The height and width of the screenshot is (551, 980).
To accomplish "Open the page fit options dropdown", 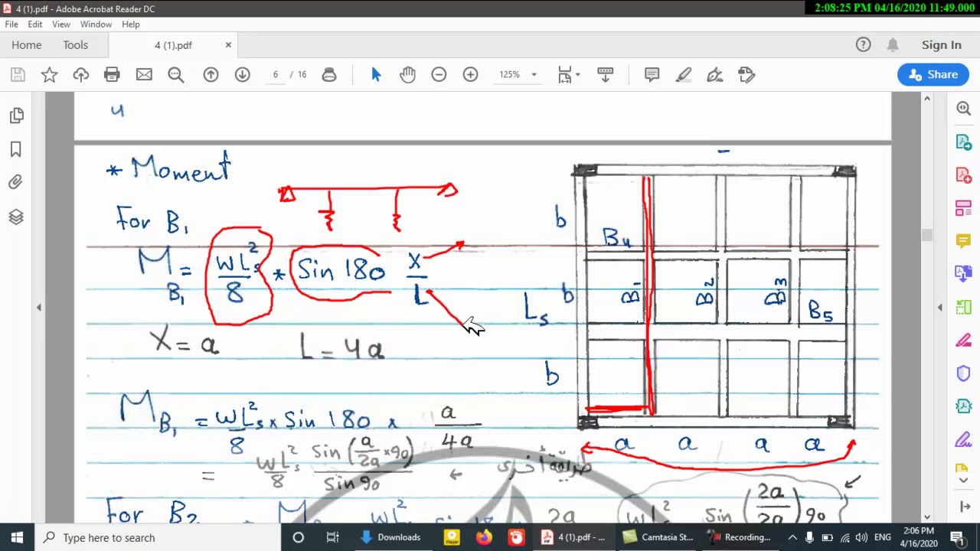I will (569, 74).
